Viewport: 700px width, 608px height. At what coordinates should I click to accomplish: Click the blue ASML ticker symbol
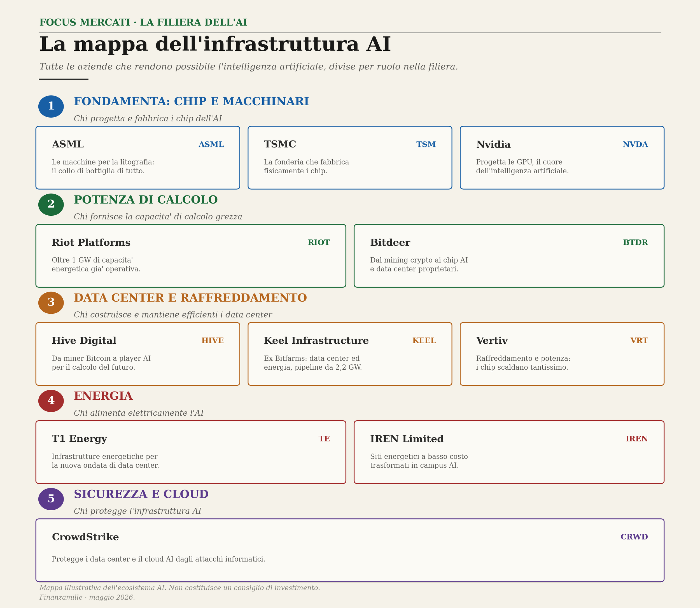click(x=211, y=145)
